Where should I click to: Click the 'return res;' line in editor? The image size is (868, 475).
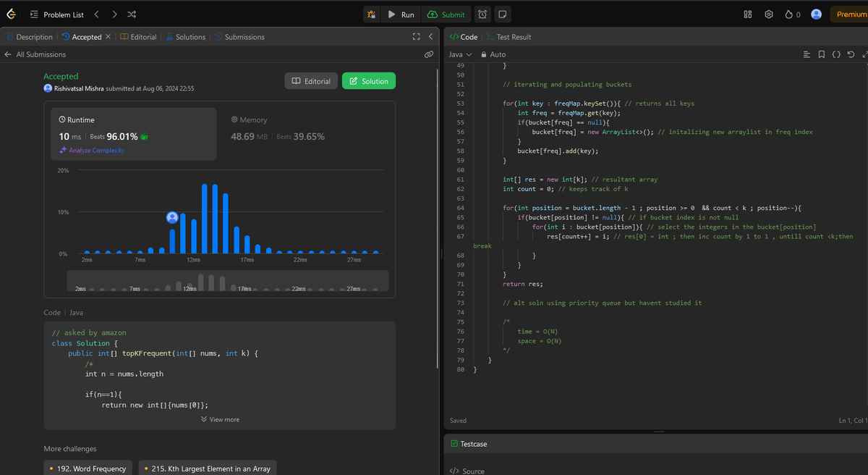pyautogui.click(x=522, y=284)
